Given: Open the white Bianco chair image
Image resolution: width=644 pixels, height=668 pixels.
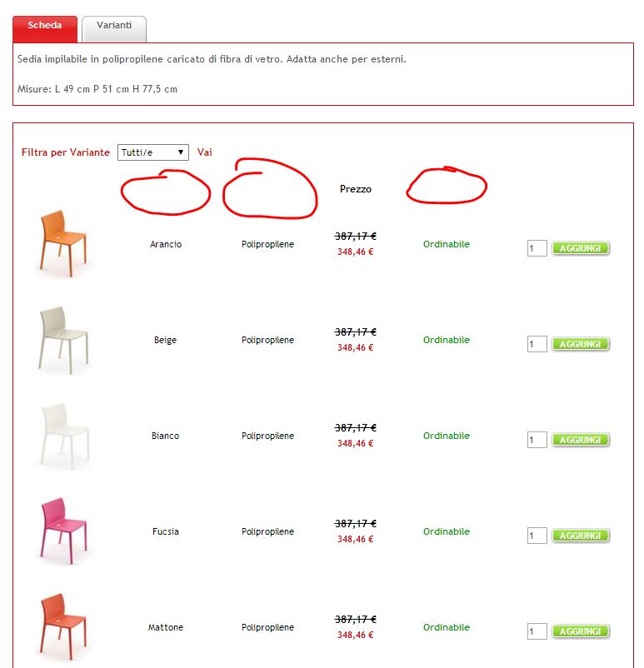Looking at the screenshot, I should tap(62, 435).
